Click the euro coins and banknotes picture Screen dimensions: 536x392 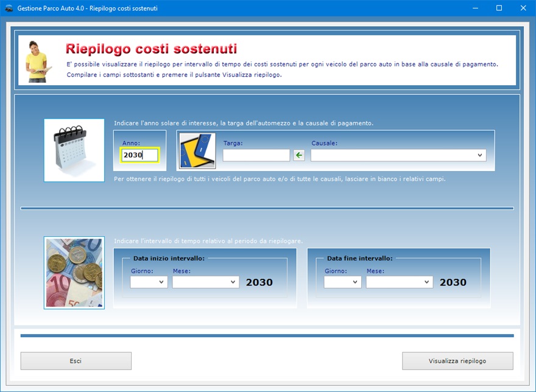74,273
